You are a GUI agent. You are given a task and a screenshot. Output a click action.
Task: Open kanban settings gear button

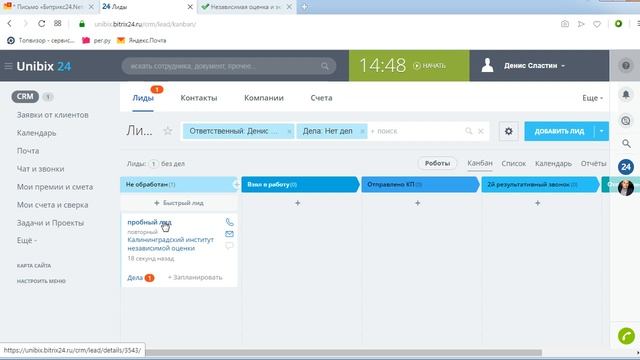509,131
